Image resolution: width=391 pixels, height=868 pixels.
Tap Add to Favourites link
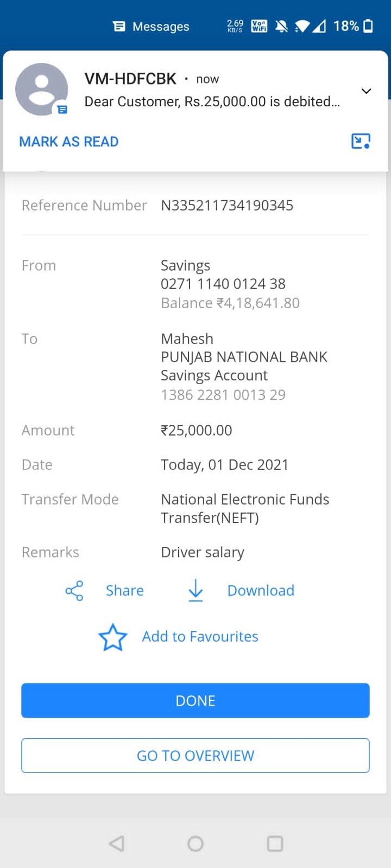click(x=200, y=636)
